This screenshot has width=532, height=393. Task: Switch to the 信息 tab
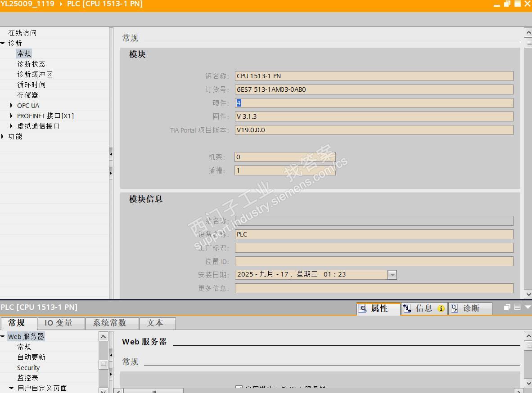point(424,308)
